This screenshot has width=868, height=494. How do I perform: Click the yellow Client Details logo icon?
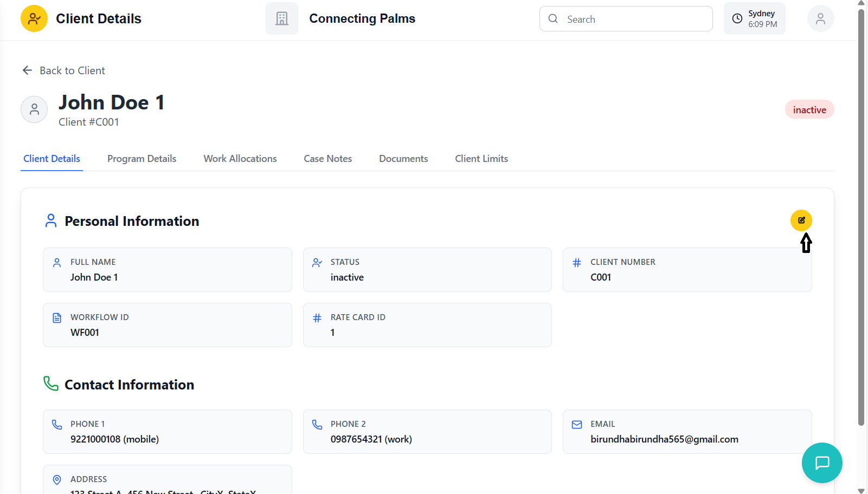(34, 19)
